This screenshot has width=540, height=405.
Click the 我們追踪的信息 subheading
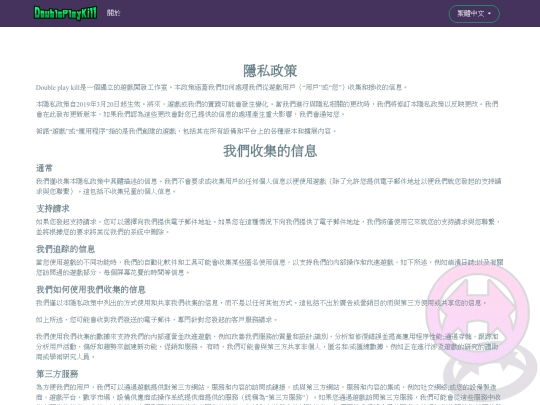pos(65,249)
